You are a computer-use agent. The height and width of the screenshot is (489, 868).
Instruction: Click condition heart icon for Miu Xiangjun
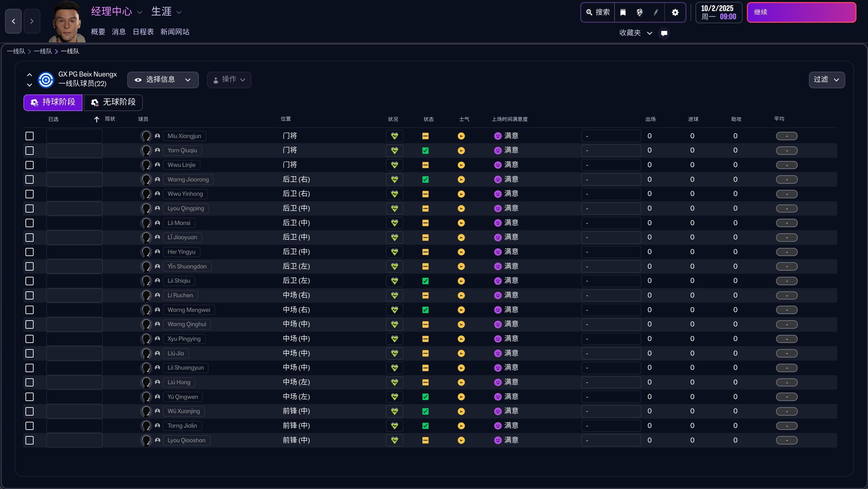[x=394, y=136]
